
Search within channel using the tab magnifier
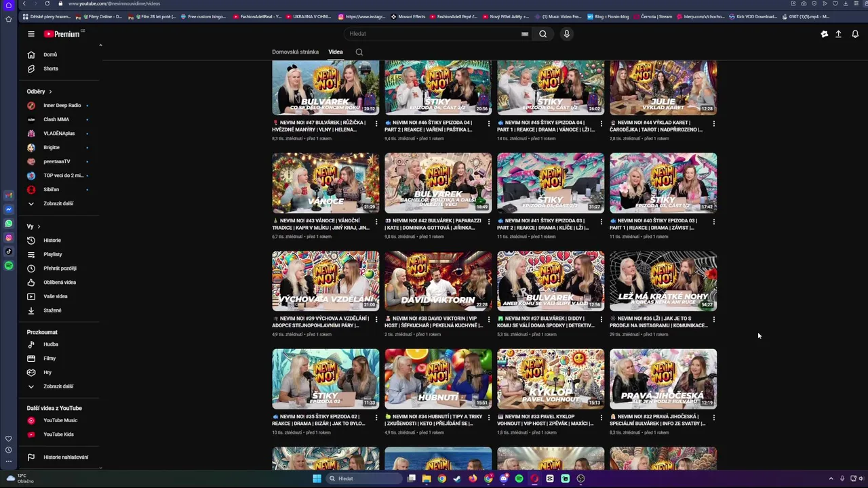point(359,52)
